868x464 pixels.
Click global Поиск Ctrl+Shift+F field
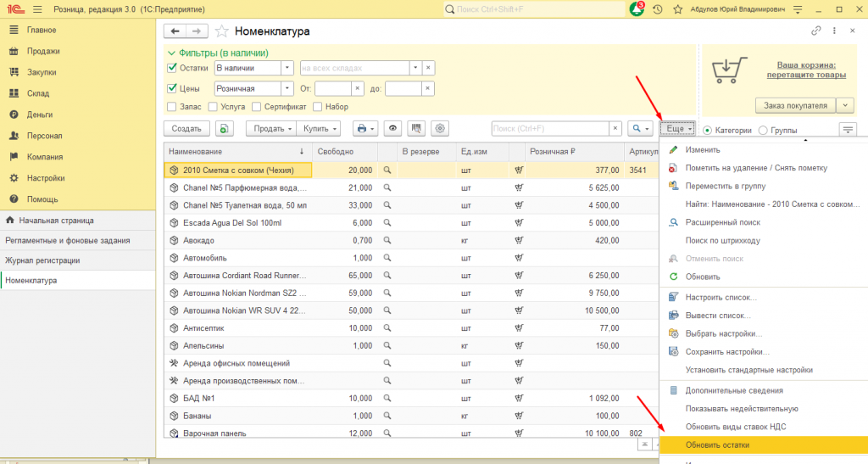point(534,9)
